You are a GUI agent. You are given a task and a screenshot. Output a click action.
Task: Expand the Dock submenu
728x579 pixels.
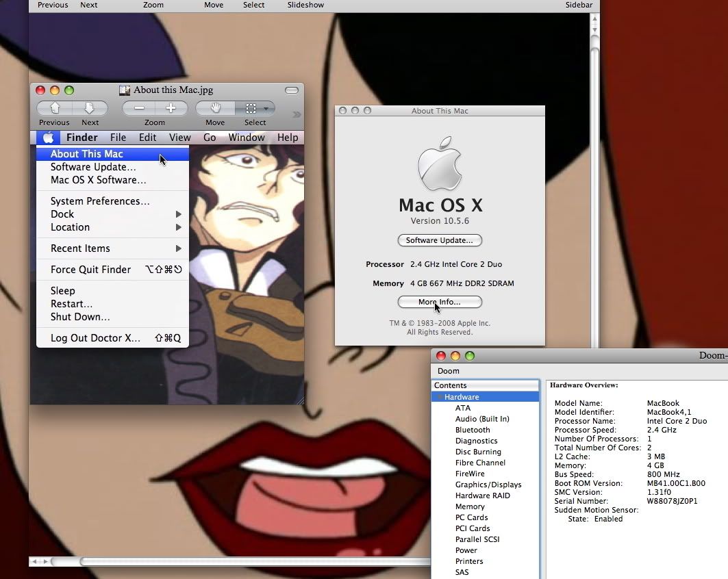tap(112, 214)
